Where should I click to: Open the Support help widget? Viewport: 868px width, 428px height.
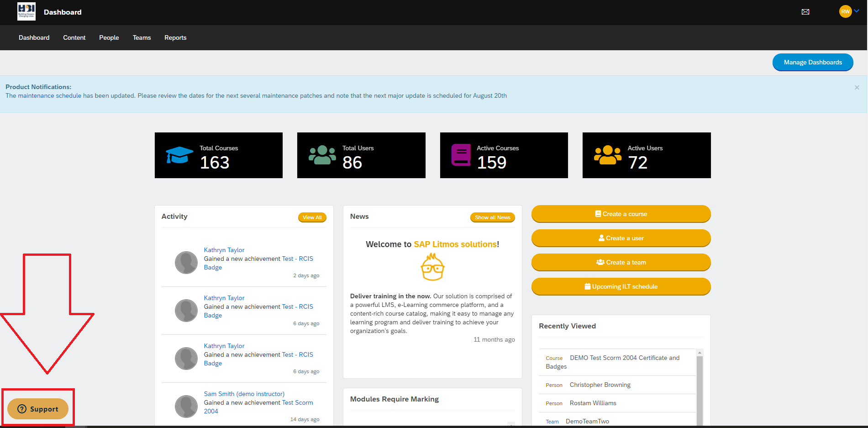pyautogui.click(x=38, y=409)
